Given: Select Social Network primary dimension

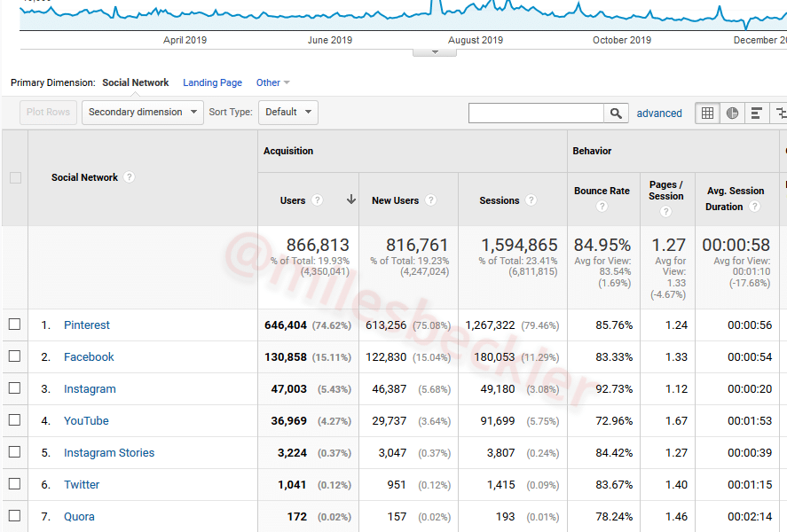Looking at the screenshot, I should coord(136,82).
